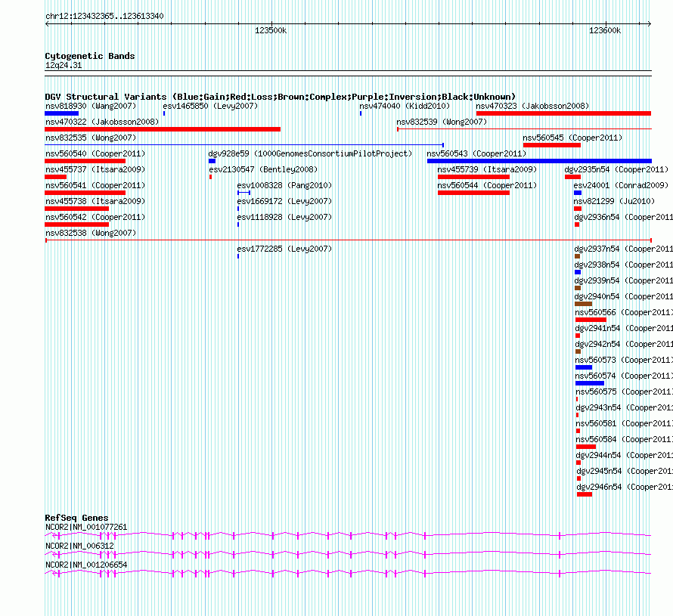Click the red bar under nsv560540
The image size is (673, 616).
85,161
